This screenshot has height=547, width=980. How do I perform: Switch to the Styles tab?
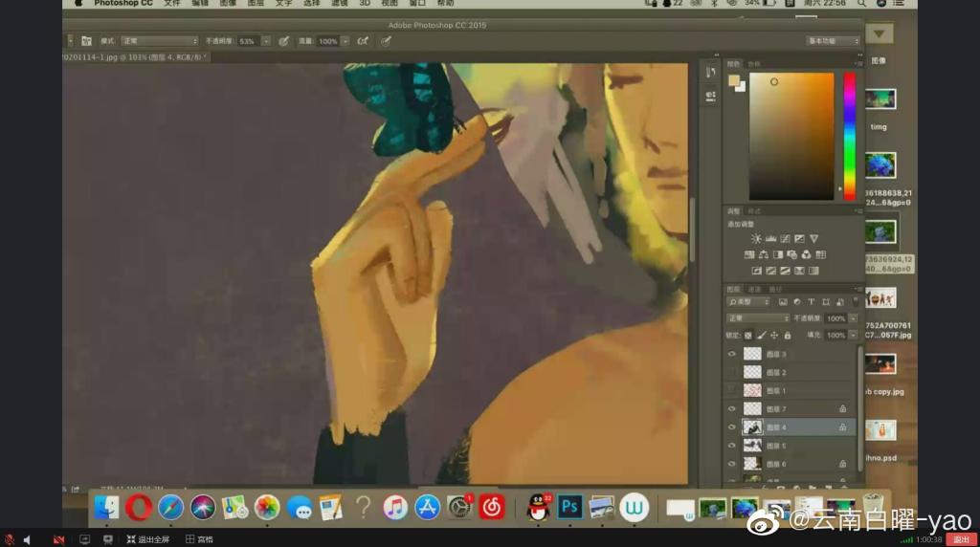[754, 211]
